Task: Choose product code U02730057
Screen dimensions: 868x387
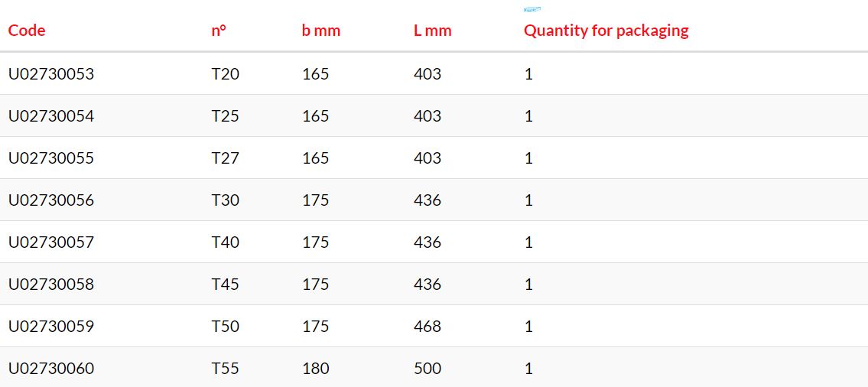Action: coord(51,242)
